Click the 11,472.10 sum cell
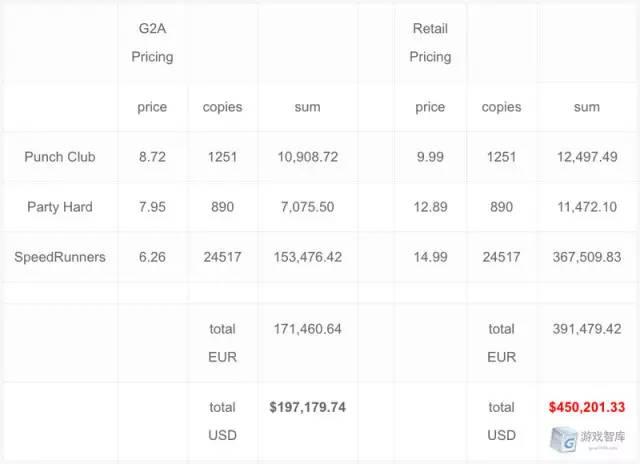Screen dimensions: 640x464 tap(587, 207)
